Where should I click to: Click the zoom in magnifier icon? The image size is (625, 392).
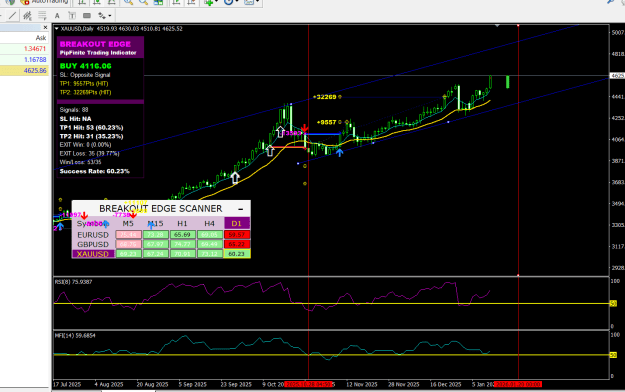point(128,2)
